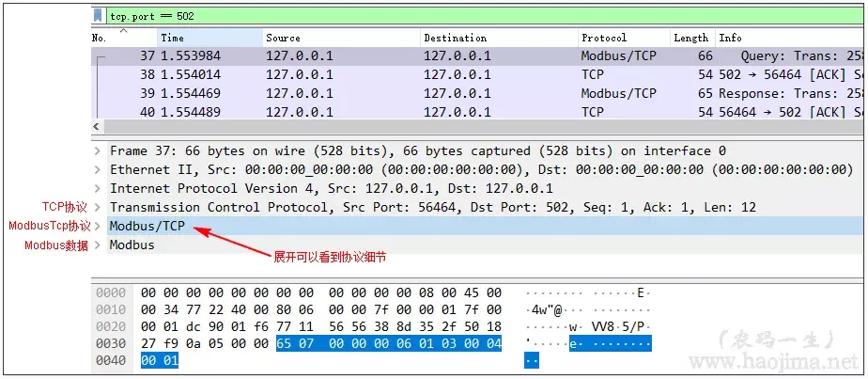Click hex offset 0000 row bytes
The image size is (868, 379).
click(321, 292)
